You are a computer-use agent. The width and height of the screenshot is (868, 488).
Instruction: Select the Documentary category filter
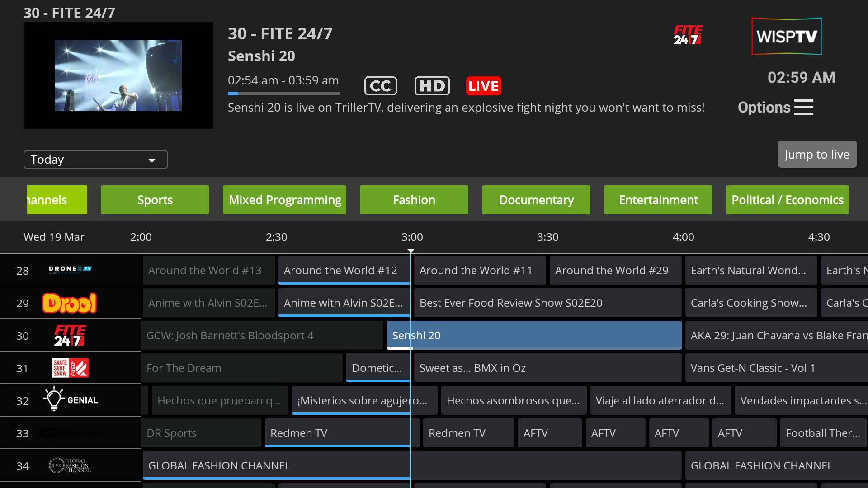pos(536,199)
